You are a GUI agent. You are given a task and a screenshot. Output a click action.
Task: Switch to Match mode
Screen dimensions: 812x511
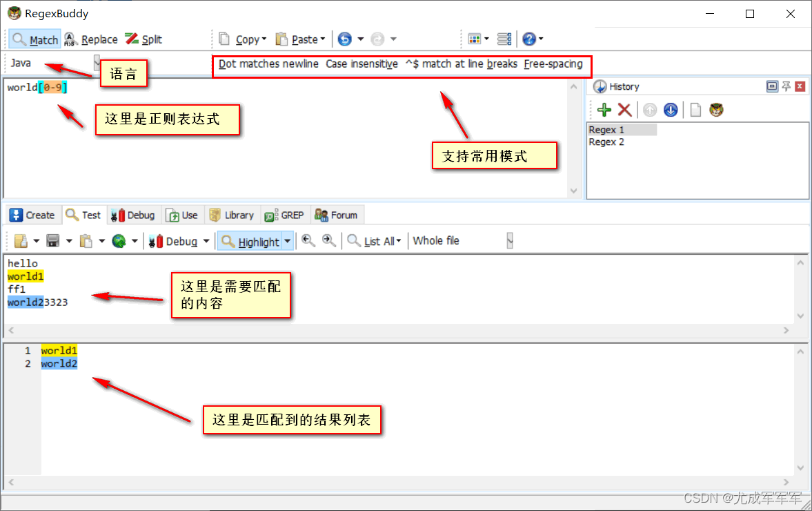tap(34, 39)
